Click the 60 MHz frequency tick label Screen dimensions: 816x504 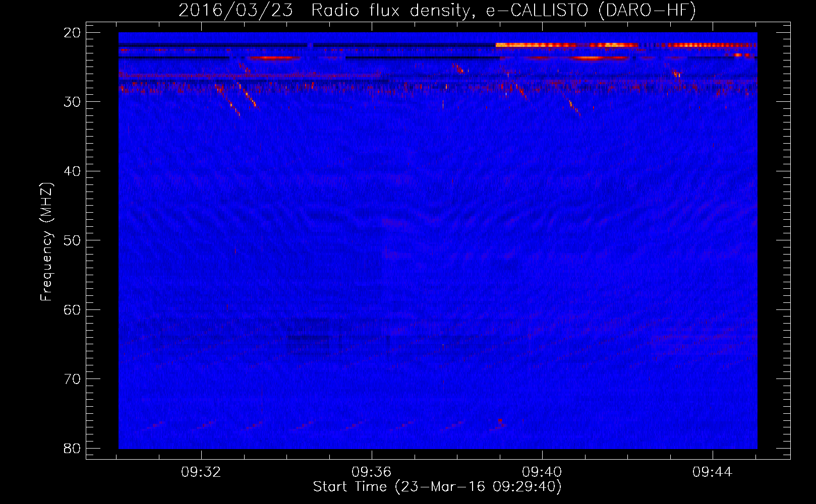pyautogui.click(x=72, y=310)
